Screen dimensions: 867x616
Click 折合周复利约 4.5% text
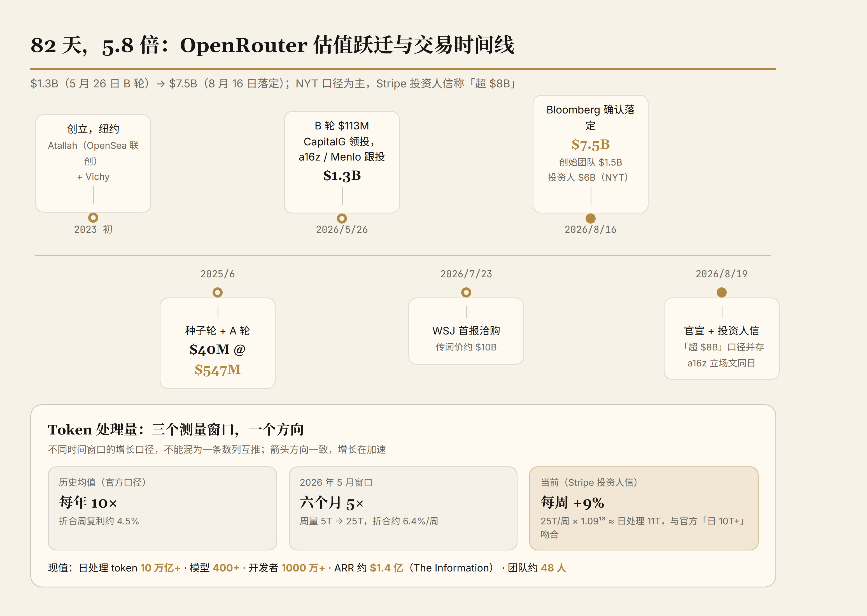tap(99, 521)
